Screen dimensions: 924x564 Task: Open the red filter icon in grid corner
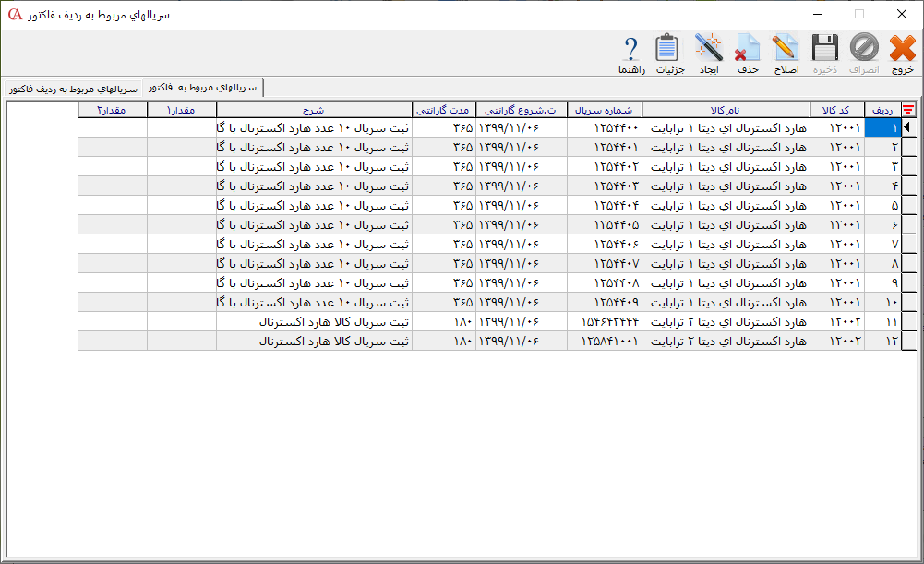tap(908, 110)
